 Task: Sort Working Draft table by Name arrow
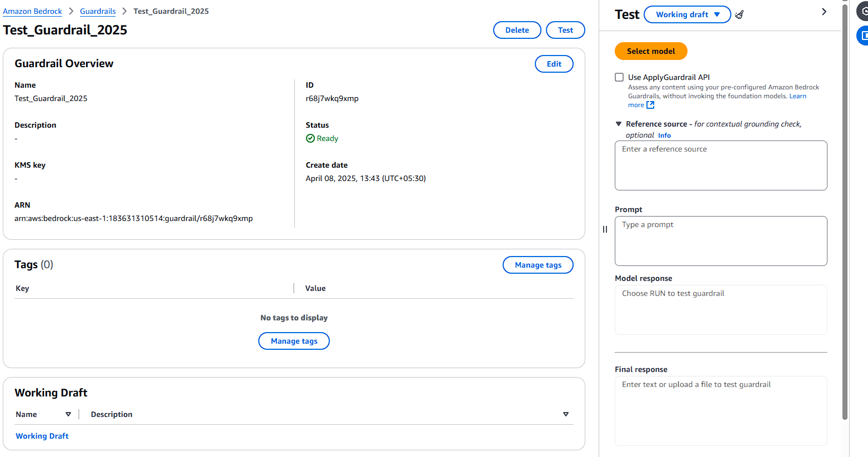coord(68,414)
